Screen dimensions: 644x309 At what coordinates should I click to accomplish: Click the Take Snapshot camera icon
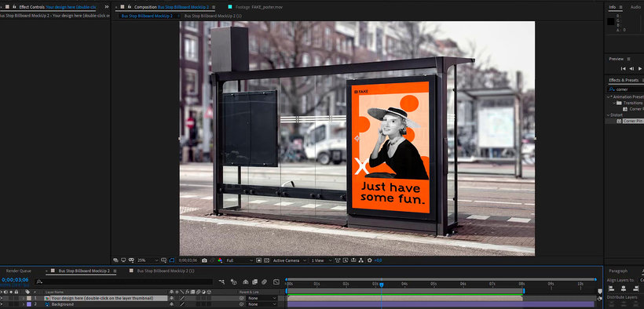pyautogui.click(x=204, y=260)
